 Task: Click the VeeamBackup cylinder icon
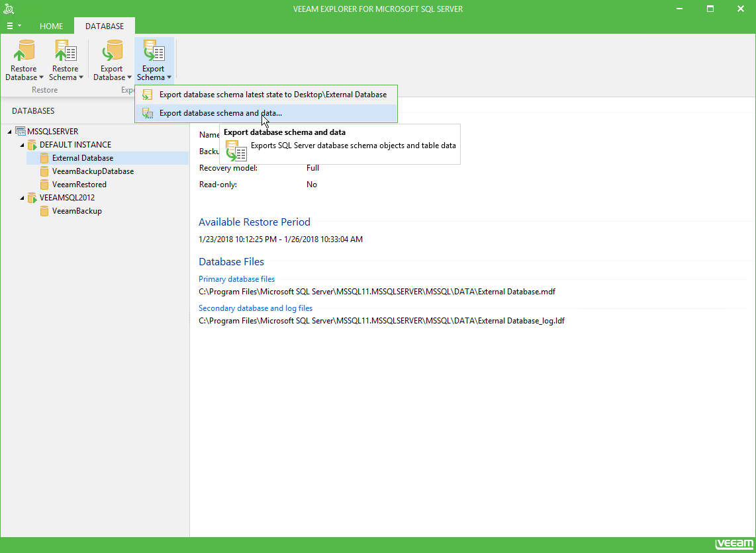(x=44, y=211)
